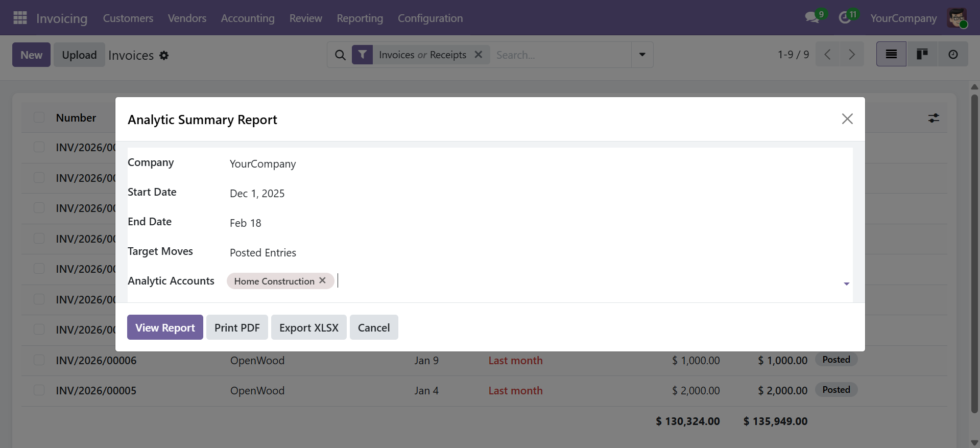Click in the Search input field

tap(561, 55)
